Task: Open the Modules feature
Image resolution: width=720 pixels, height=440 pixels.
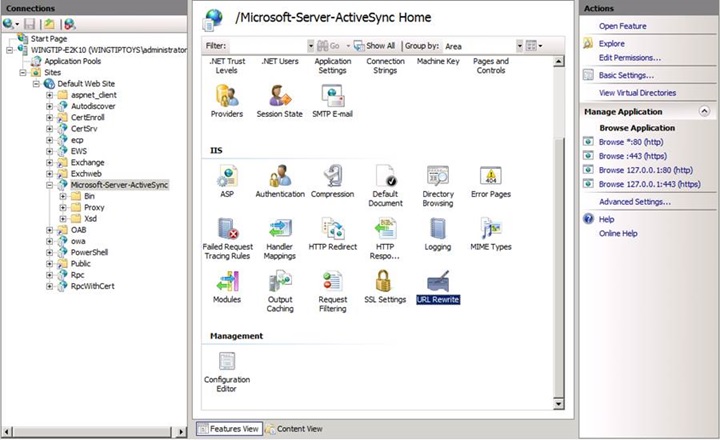Action: pos(227,287)
